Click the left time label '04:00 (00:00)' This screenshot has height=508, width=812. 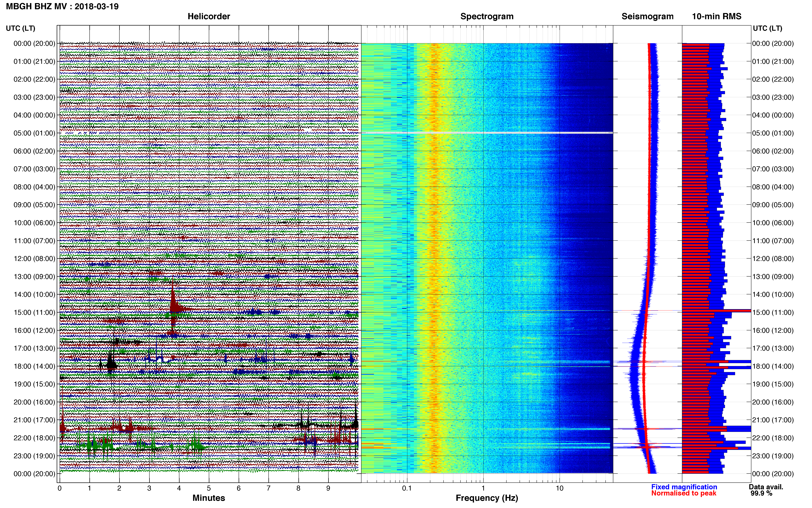pyautogui.click(x=34, y=115)
